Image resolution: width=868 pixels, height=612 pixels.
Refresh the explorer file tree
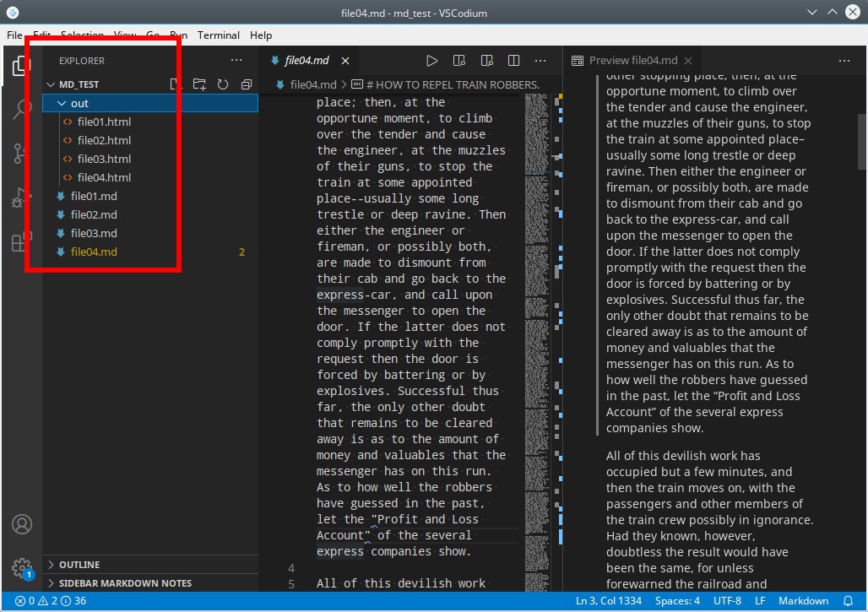pos(223,84)
